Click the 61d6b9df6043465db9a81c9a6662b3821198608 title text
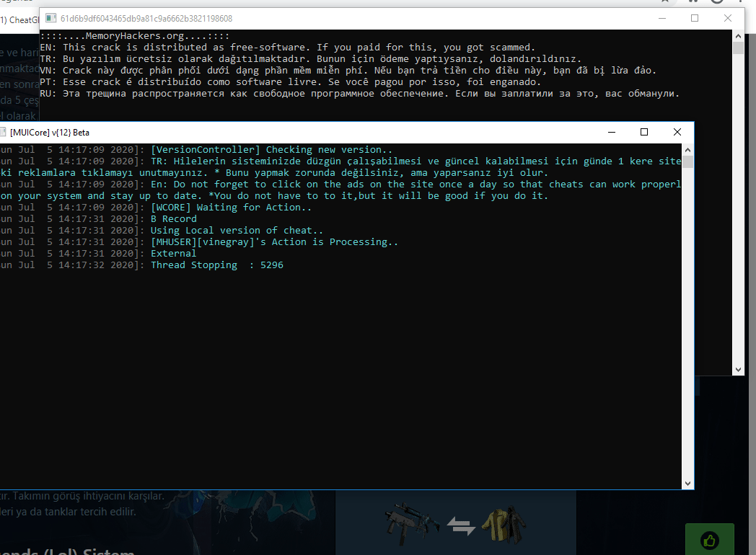 [x=146, y=18]
